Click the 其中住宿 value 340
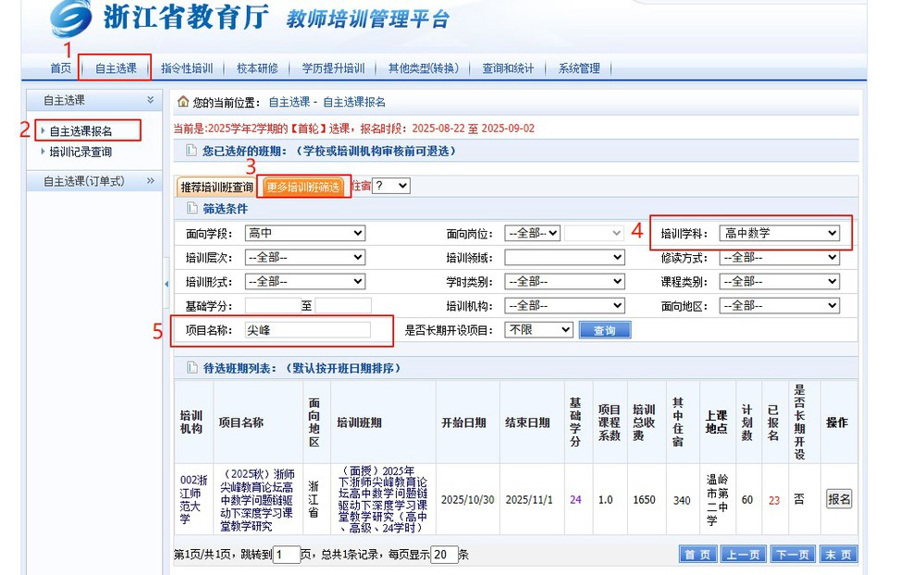Viewport: 924px width, 575px height. click(682, 499)
